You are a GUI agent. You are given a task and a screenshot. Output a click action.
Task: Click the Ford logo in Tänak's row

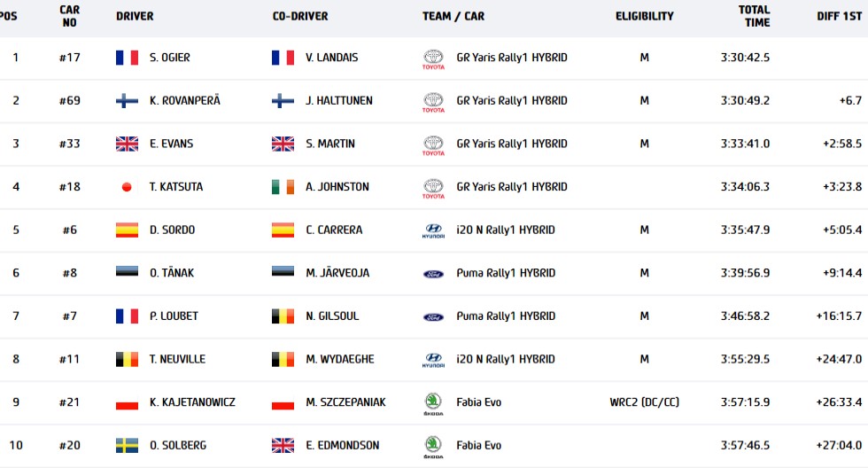click(433, 273)
